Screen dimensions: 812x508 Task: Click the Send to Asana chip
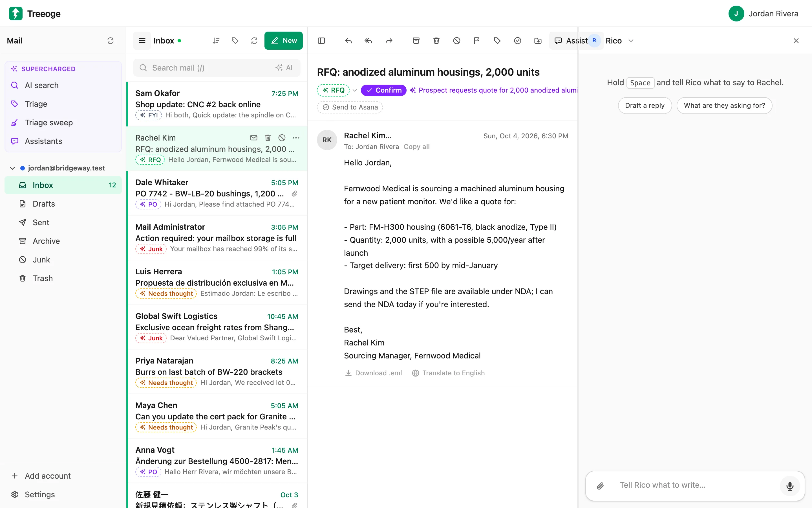[350, 107]
